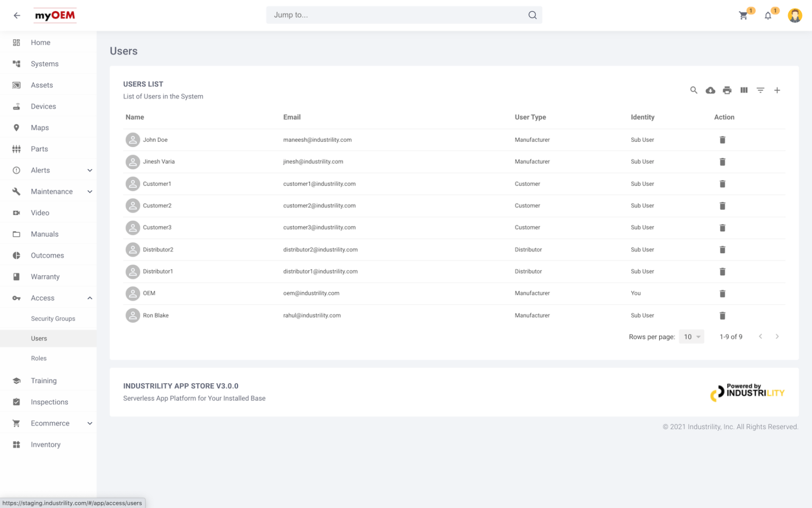Image resolution: width=812 pixels, height=508 pixels.
Task: Open the profile avatar menu
Action: [x=795, y=15]
